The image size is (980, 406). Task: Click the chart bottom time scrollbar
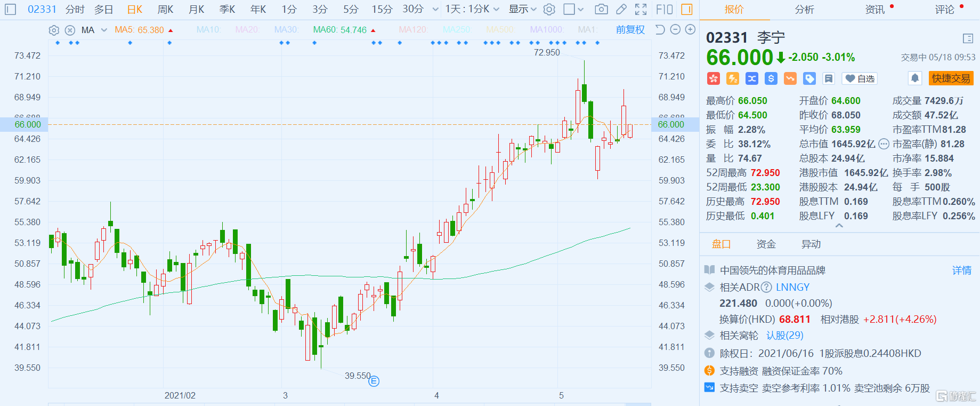tap(350, 404)
